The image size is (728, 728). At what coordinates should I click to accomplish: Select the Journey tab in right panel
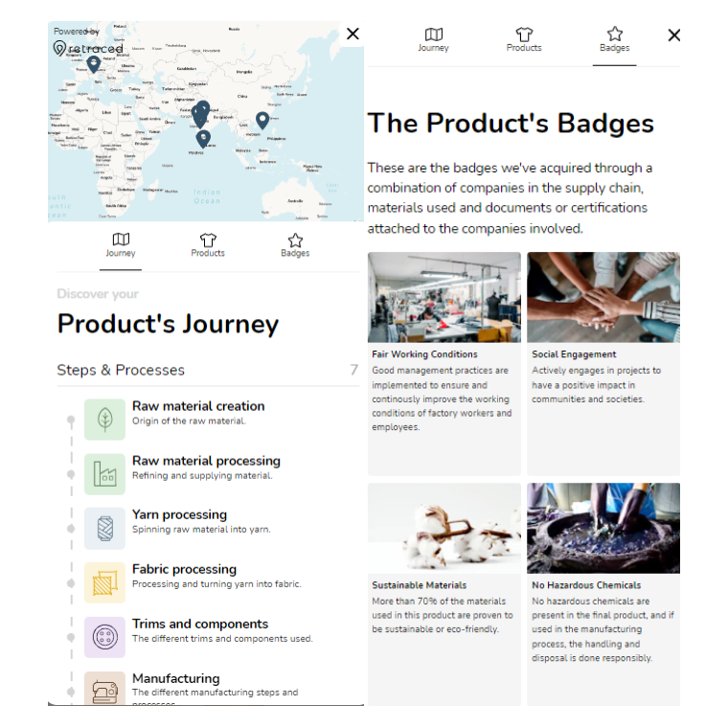pos(433,40)
